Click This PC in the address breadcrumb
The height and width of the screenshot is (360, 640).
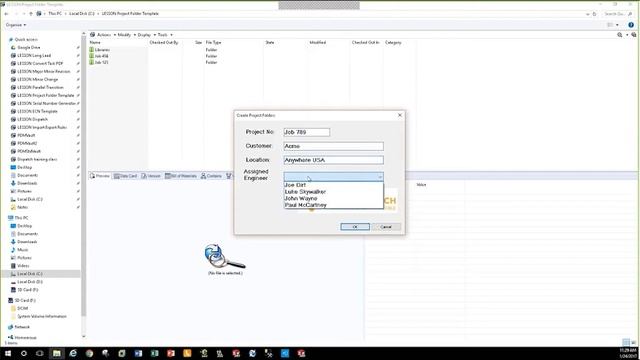pyautogui.click(x=55, y=13)
